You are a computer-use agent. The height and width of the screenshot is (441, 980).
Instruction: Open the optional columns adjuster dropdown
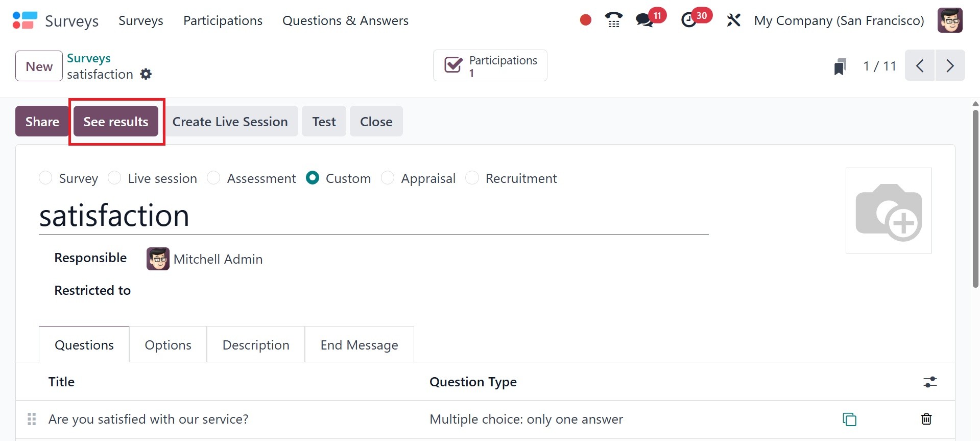(x=930, y=382)
